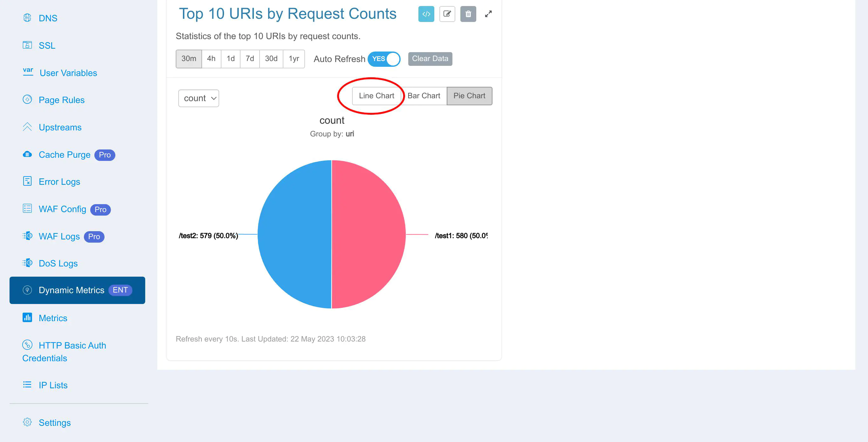Click the Clear Data button
This screenshot has width=868, height=442.
pyautogui.click(x=430, y=59)
